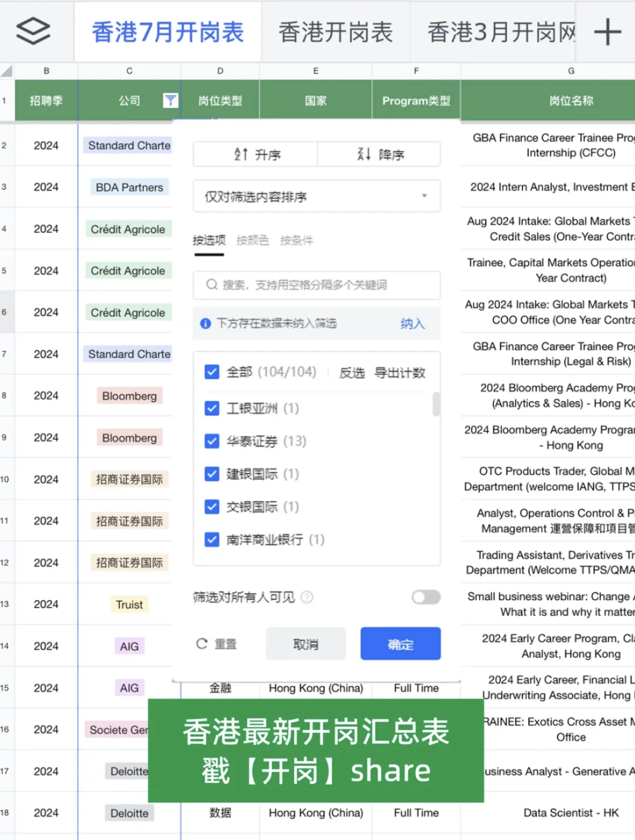Select 按条件 filter tab

click(x=296, y=240)
